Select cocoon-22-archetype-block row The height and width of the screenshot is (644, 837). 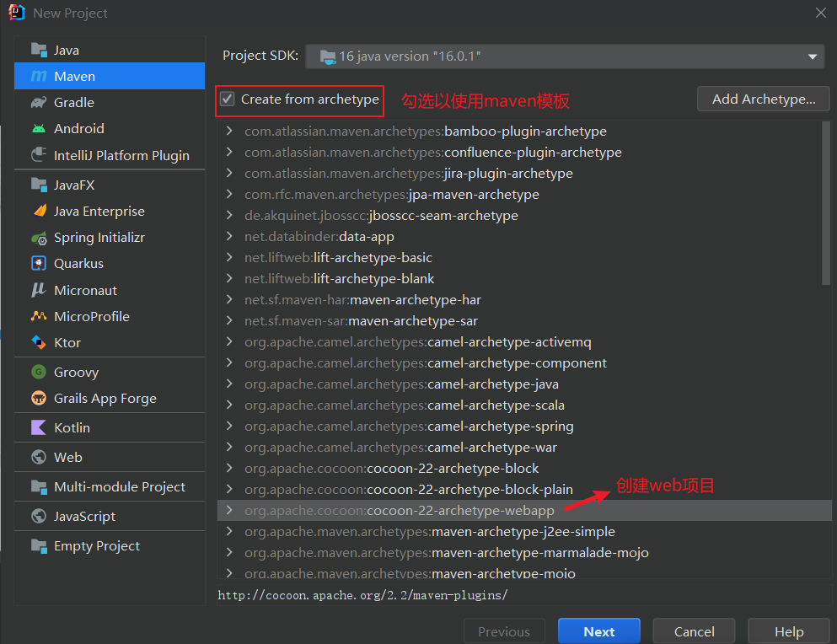point(524,469)
